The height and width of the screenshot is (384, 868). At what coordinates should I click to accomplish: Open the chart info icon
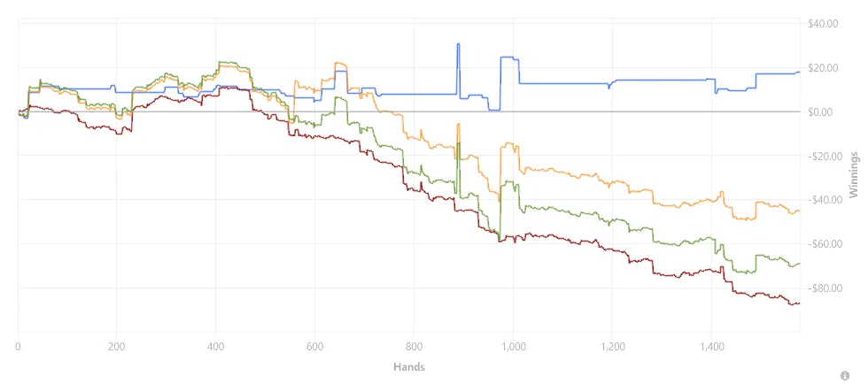(845, 374)
